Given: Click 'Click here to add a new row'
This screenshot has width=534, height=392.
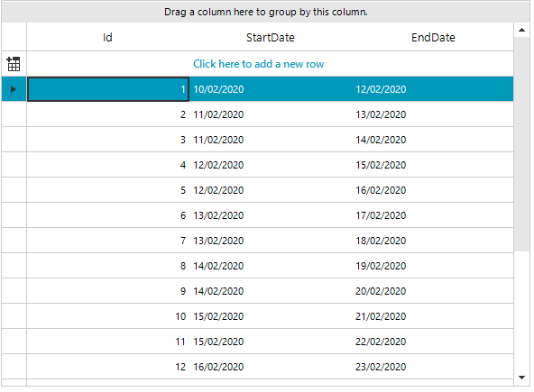Looking at the screenshot, I should (x=259, y=64).
